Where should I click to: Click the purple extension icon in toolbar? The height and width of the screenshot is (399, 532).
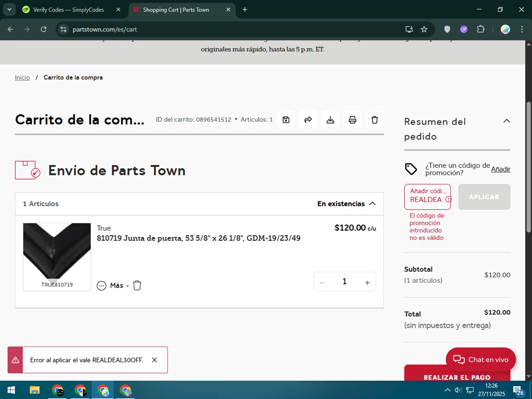464,29
